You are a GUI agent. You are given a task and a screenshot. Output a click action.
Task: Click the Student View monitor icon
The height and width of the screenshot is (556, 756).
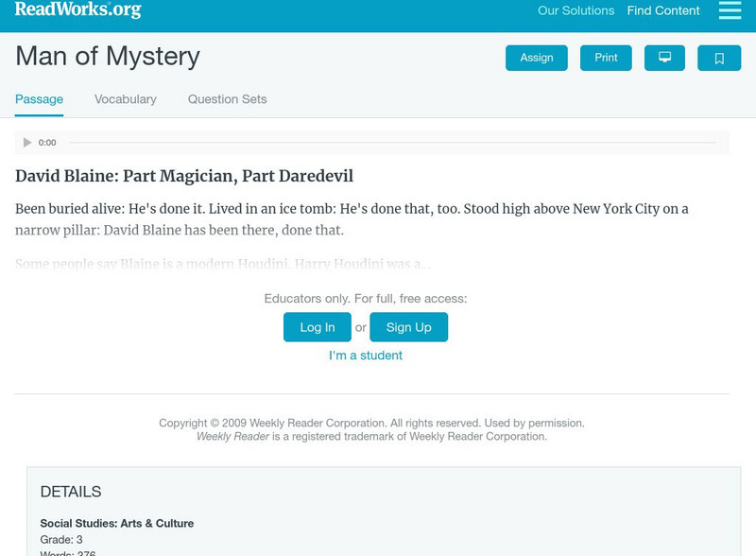[x=665, y=57]
